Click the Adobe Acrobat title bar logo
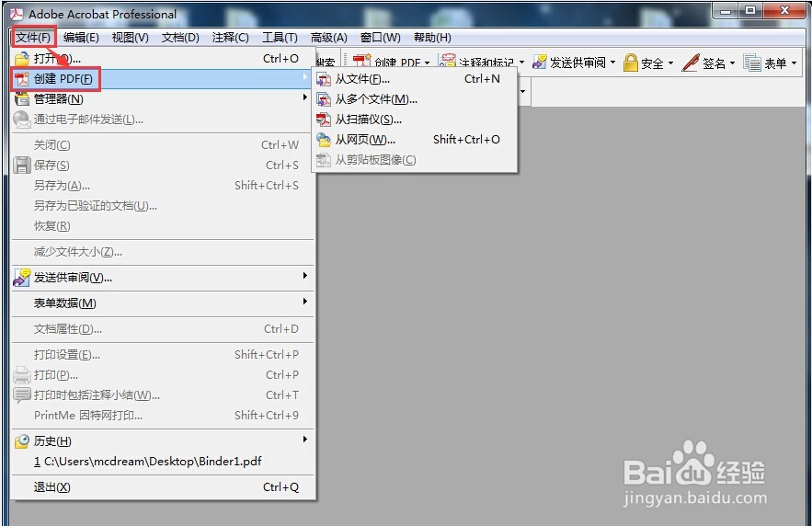The image size is (812, 526). 17,14
